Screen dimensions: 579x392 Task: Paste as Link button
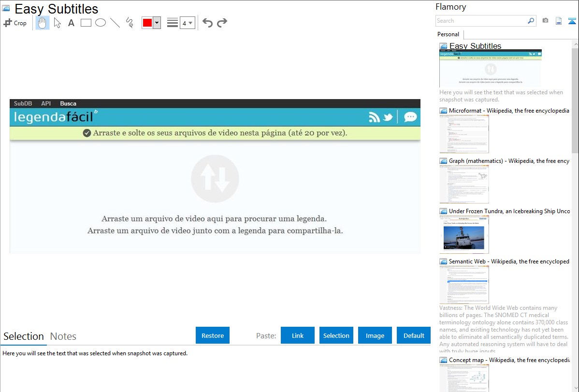click(298, 335)
